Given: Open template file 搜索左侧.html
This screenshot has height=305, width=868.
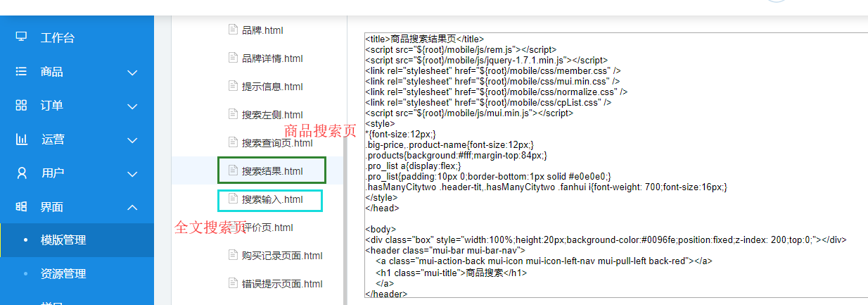Looking at the screenshot, I should click(272, 114).
